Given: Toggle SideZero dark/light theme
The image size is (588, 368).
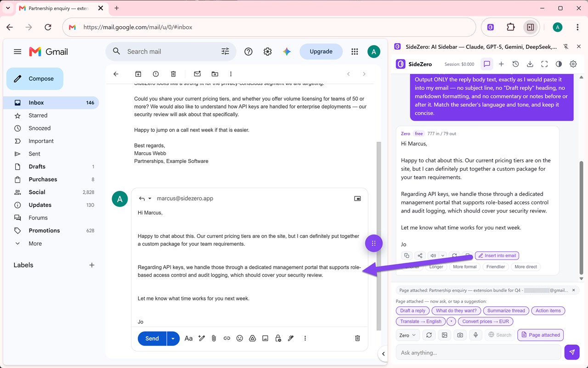Looking at the screenshot, I should pyautogui.click(x=559, y=64).
